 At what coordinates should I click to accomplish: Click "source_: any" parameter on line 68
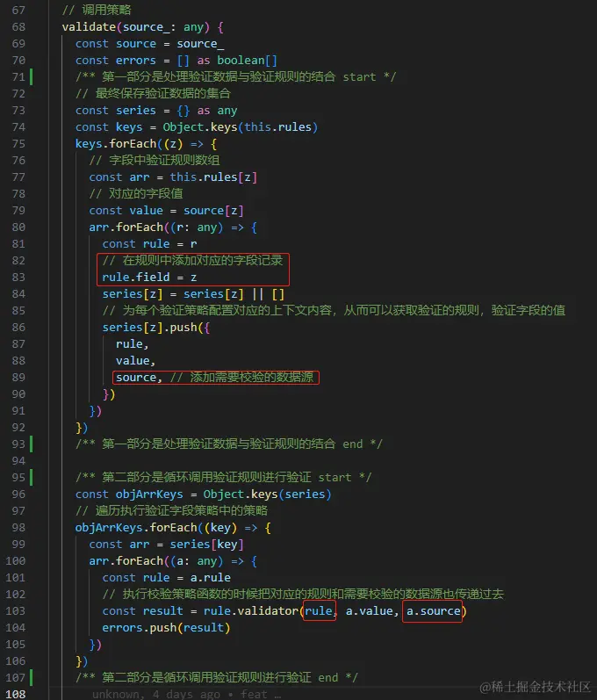pyautogui.click(x=163, y=27)
